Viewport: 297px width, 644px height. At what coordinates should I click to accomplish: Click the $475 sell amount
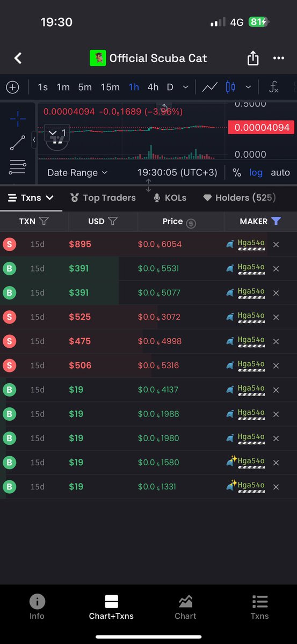(80, 341)
